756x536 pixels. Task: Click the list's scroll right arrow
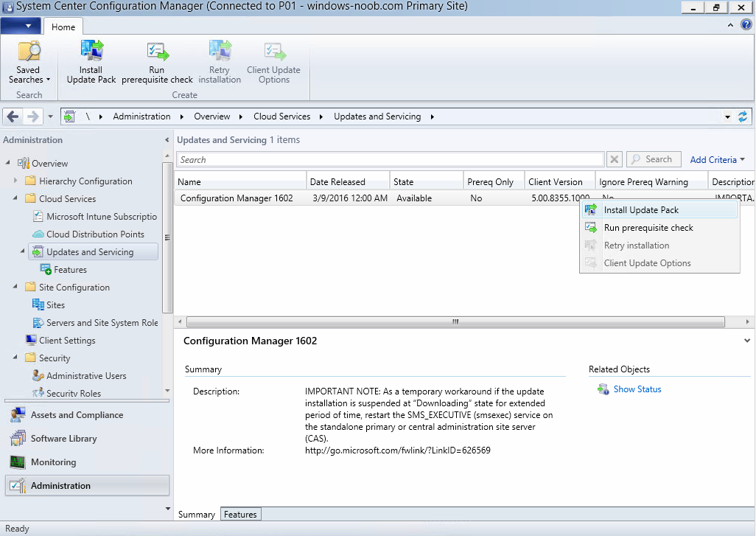pos(747,321)
